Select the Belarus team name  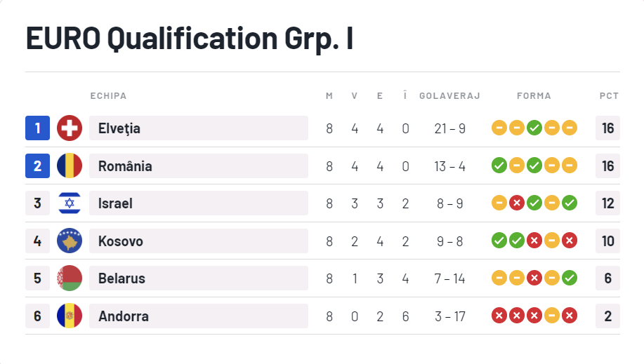click(x=121, y=278)
